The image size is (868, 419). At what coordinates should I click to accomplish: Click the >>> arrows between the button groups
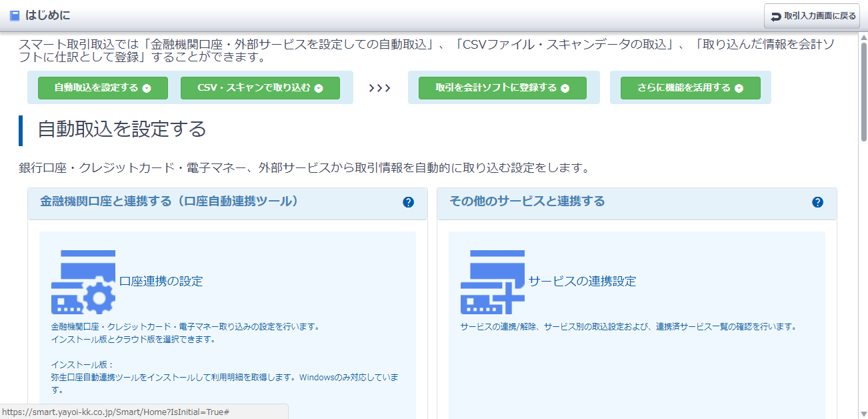click(x=379, y=88)
